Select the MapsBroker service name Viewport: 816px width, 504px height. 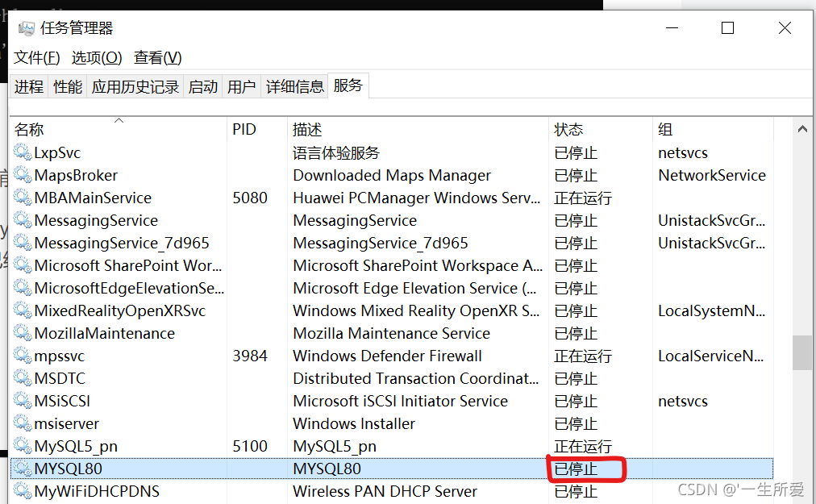click(x=76, y=176)
